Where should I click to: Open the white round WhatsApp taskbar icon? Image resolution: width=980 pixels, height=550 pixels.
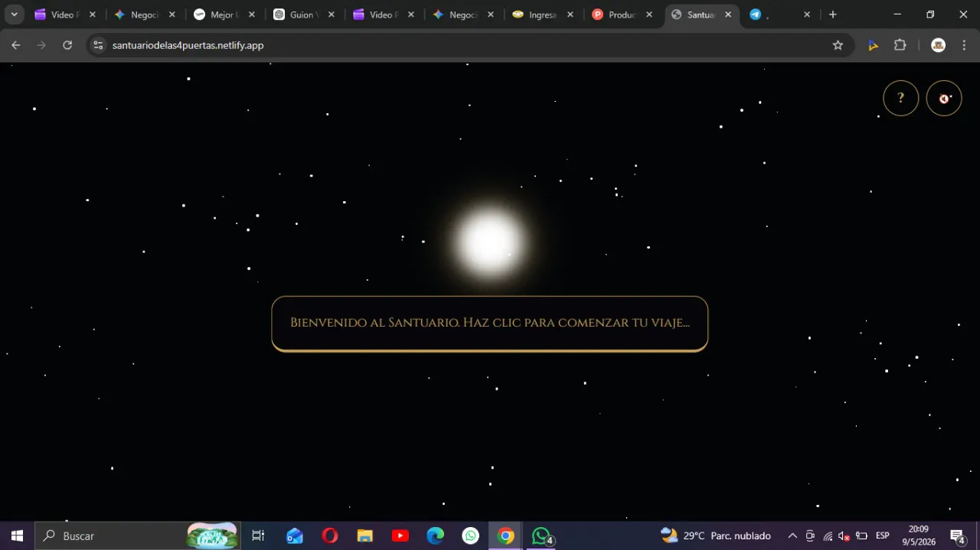tap(471, 535)
